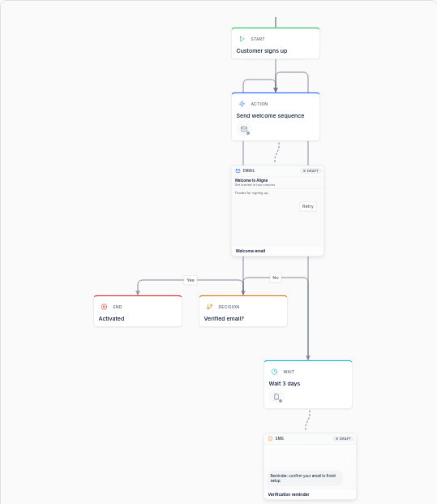Click the WAIT type label
The width and height of the screenshot is (437, 504).
(x=289, y=372)
